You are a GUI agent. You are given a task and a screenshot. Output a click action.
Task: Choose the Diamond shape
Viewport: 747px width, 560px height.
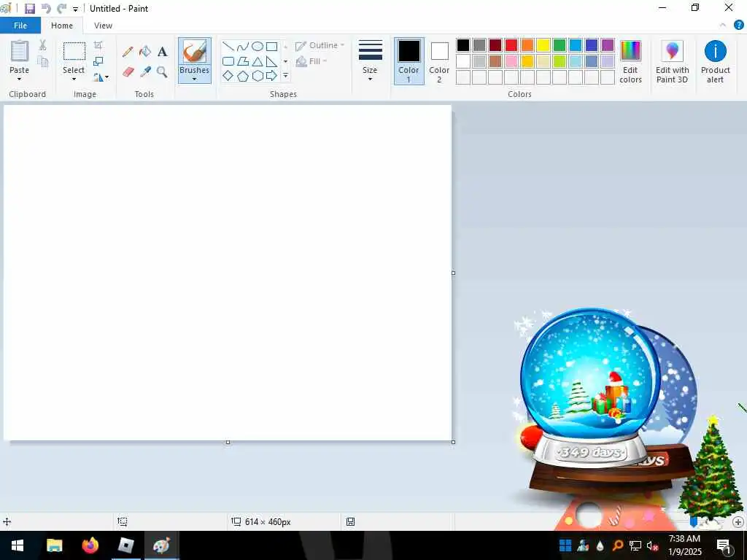click(228, 76)
